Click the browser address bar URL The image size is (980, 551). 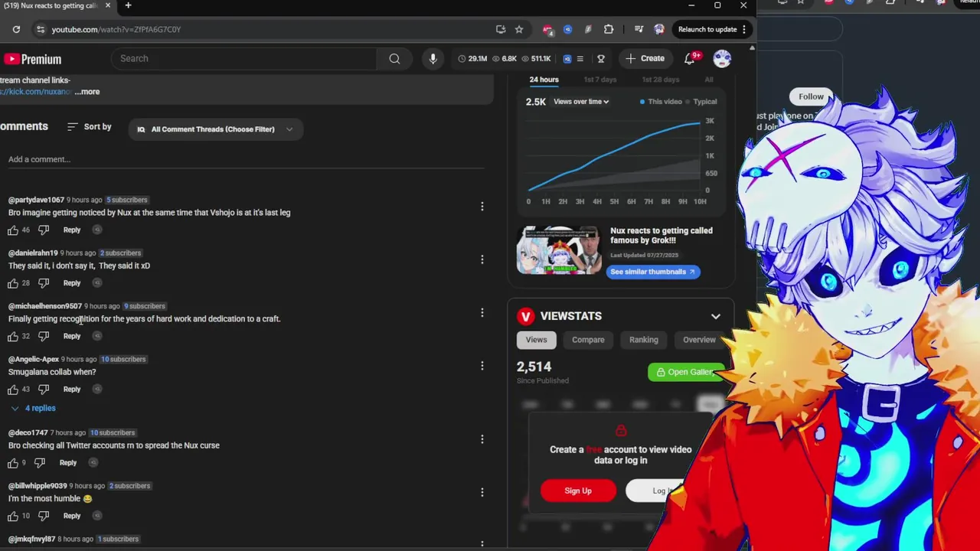click(116, 29)
